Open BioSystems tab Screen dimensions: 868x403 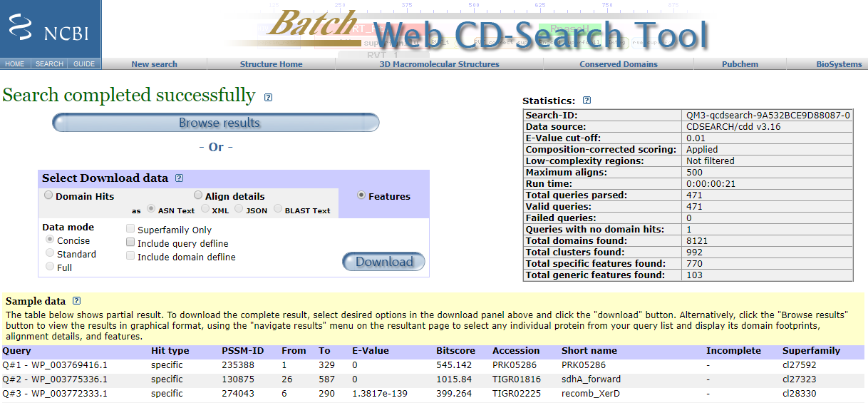click(839, 64)
